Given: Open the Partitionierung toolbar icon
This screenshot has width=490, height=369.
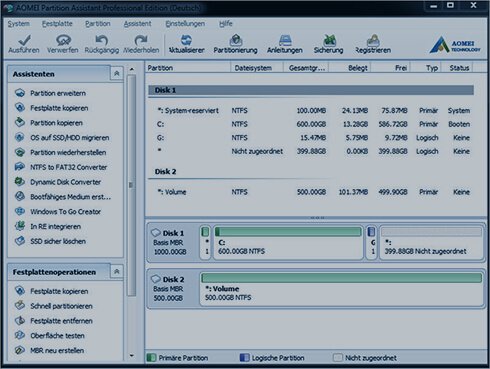Looking at the screenshot, I should (x=236, y=40).
